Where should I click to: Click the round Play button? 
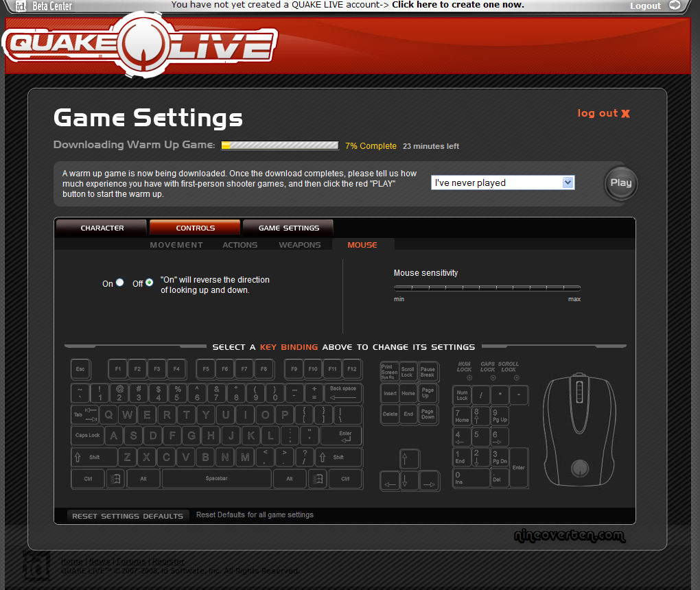coord(620,183)
